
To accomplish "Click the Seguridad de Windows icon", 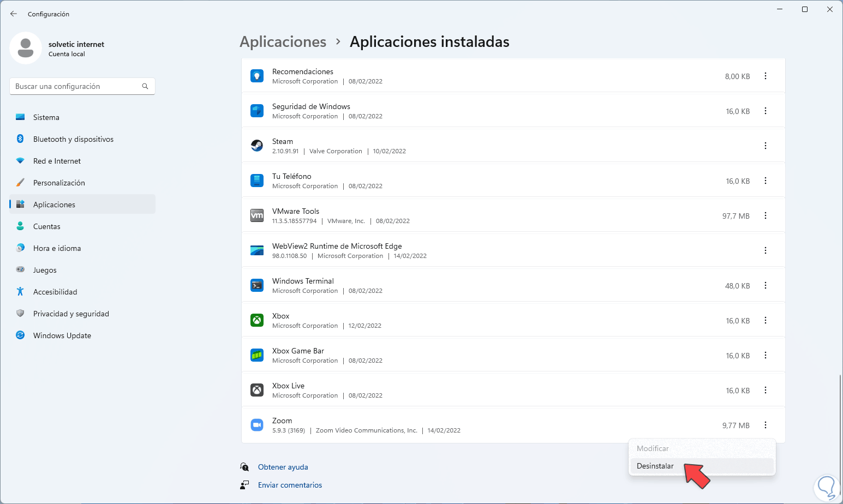I will pos(256,111).
